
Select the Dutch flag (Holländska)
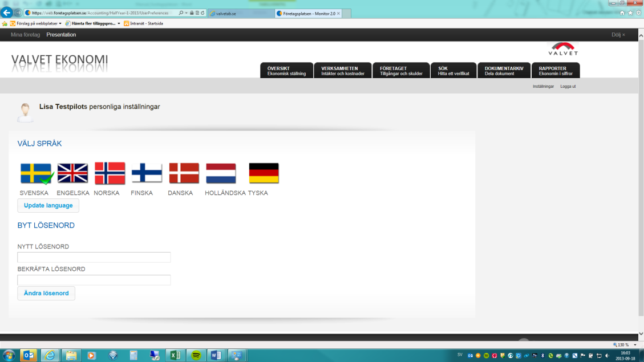point(221,173)
